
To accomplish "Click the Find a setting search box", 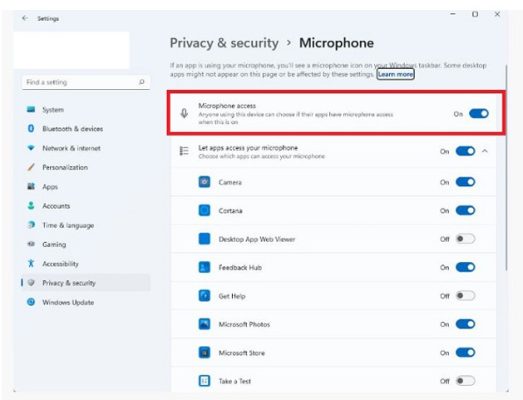I will pos(86,82).
